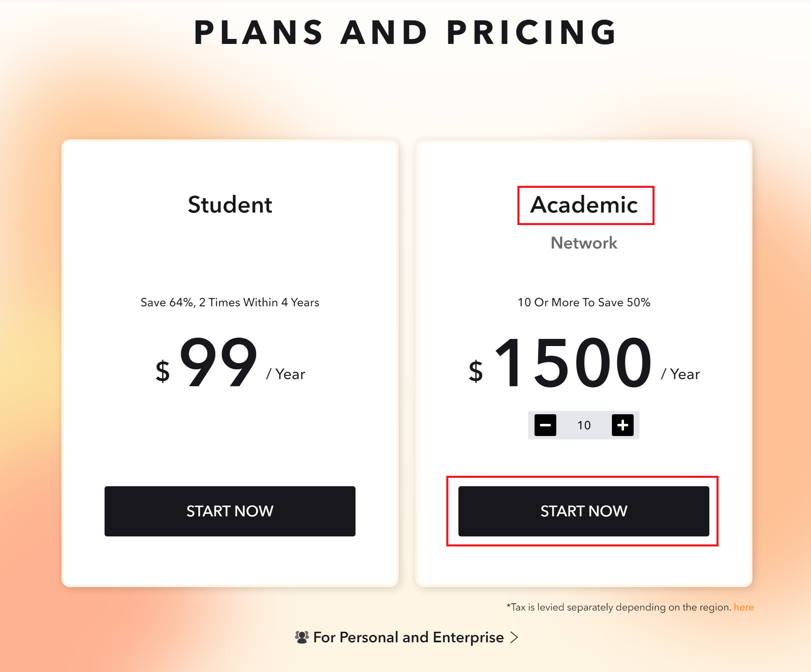Click the 10 Or More To Save 50% text
The image size is (811, 672).
[584, 302]
